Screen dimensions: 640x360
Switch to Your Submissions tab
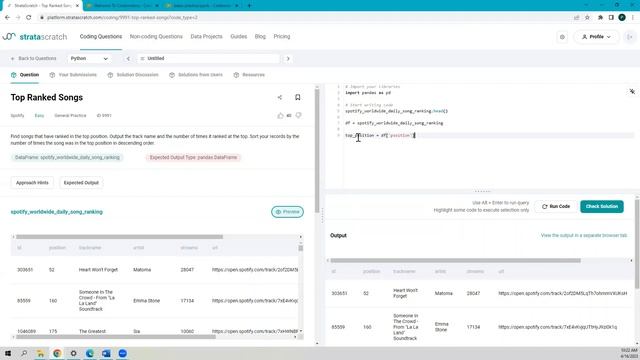click(73, 75)
